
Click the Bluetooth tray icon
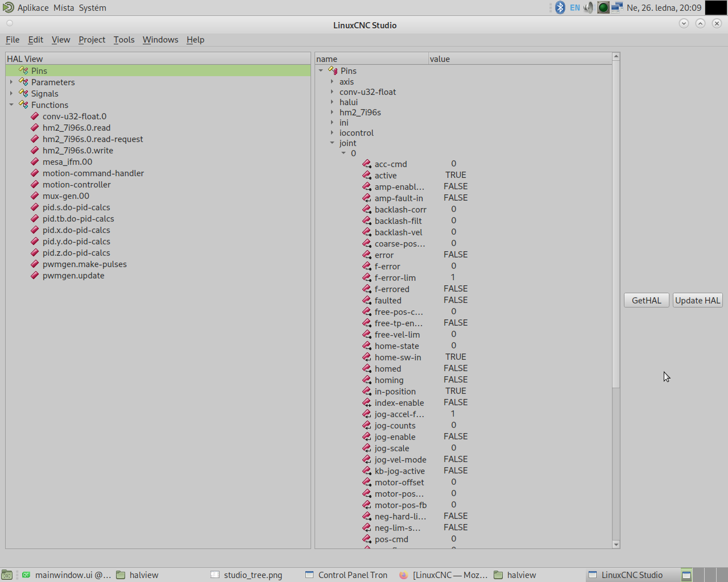point(560,7)
